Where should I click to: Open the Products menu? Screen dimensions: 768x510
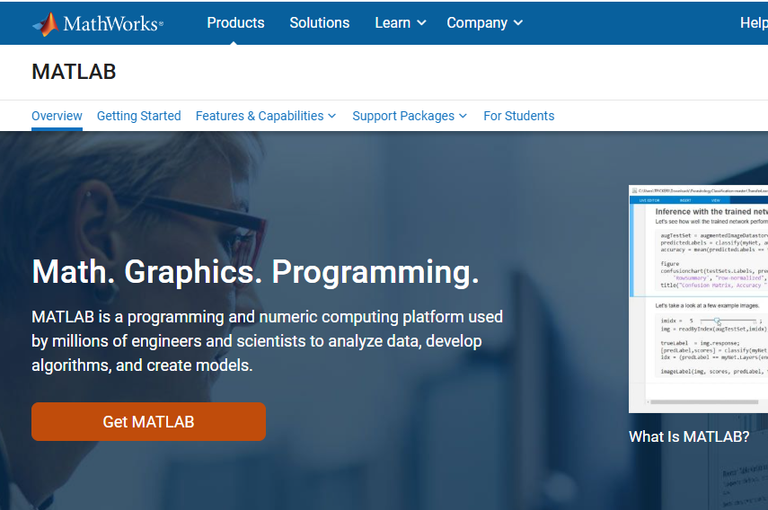coord(236,23)
